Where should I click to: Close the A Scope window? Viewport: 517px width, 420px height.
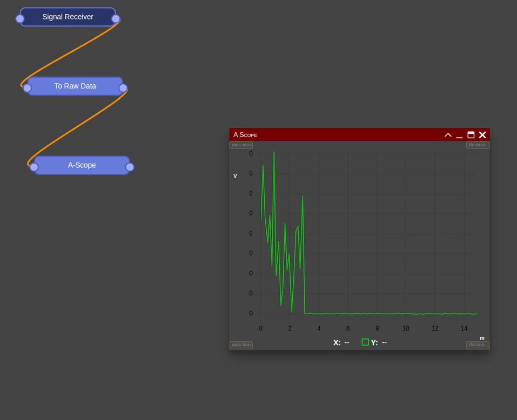[482, 135]
